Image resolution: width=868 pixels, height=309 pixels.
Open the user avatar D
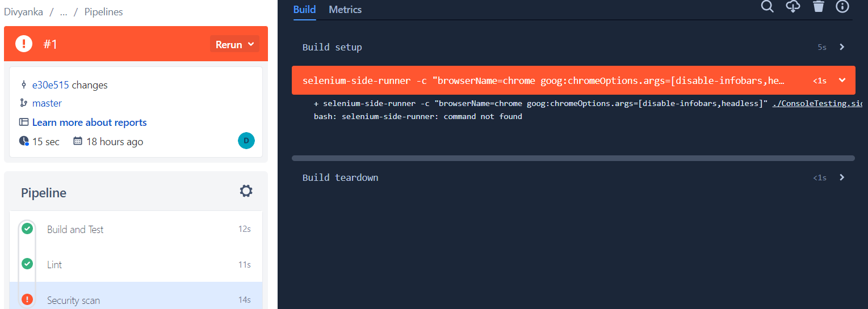pos(246,141)
